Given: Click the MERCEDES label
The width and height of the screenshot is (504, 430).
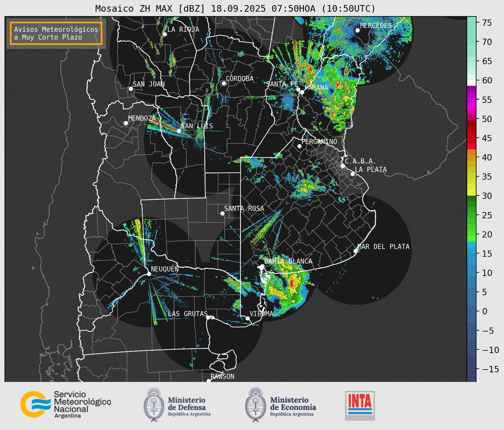Looking at the screenshot, I should 376,25.
